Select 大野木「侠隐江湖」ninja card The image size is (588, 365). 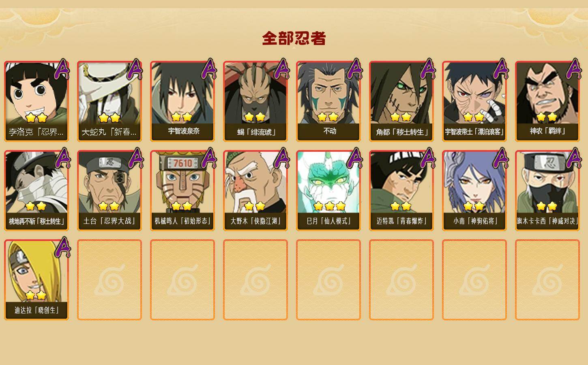[x=255, y=191]
